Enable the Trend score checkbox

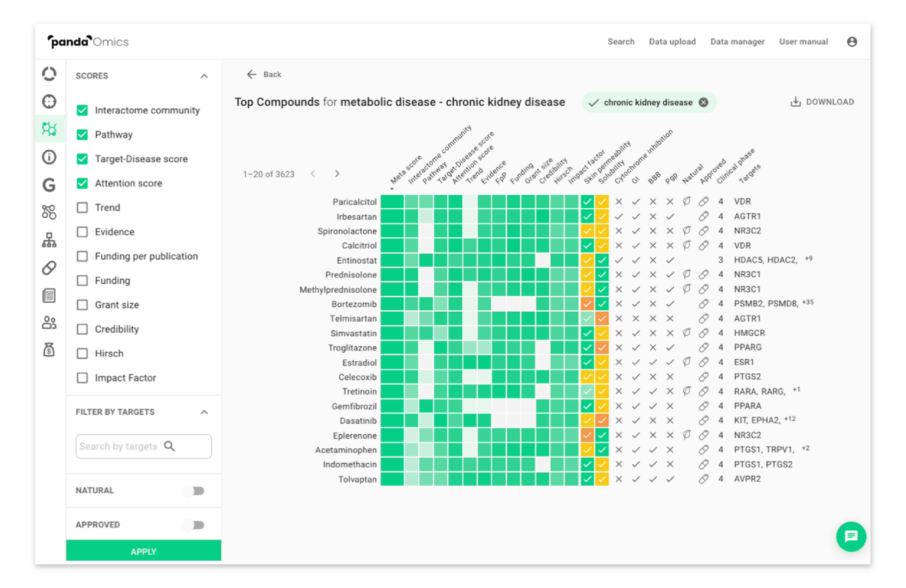tap(82, 207)
